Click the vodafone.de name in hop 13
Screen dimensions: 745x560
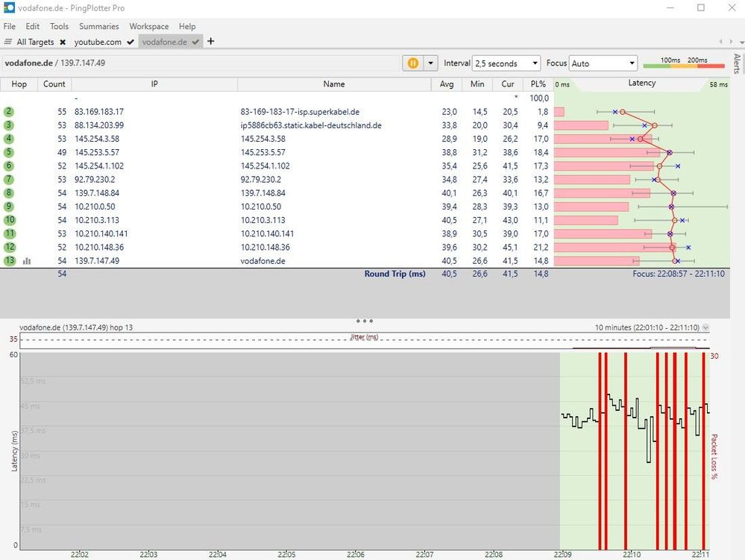[263, 261]
